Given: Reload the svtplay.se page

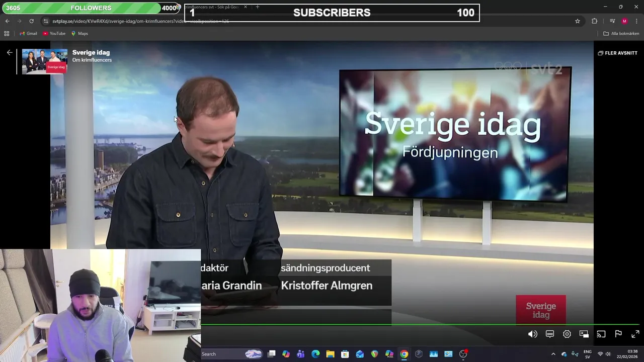Looking at the screenshot, I should pyautogui.click(x=31, y=21).
